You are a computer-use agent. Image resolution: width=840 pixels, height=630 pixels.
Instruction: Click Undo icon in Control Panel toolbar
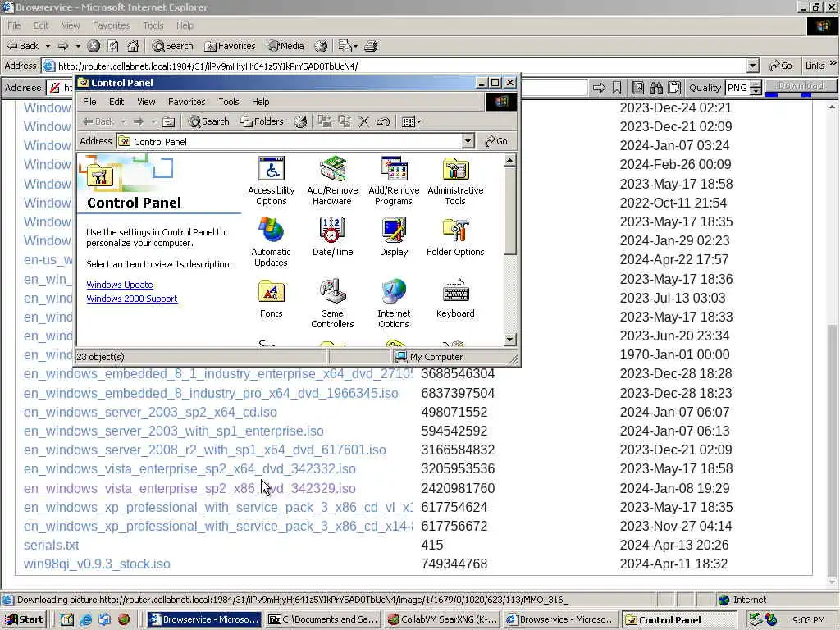[383, 121]
